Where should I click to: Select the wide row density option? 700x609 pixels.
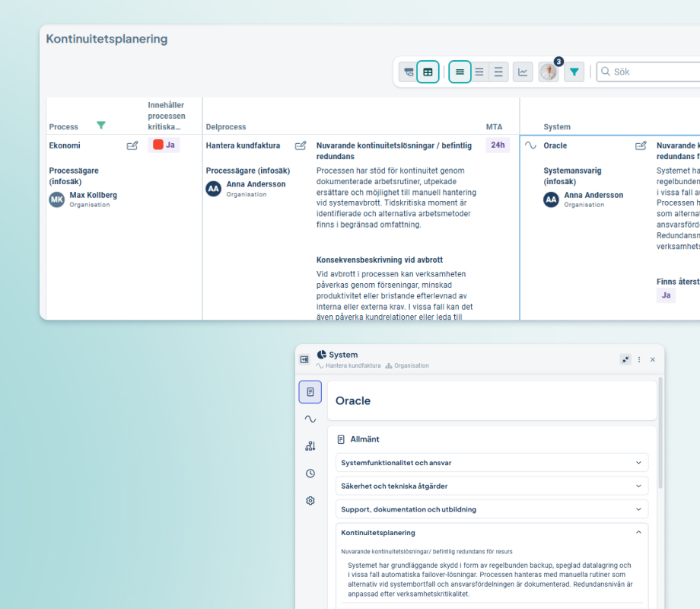coord(498,72)
